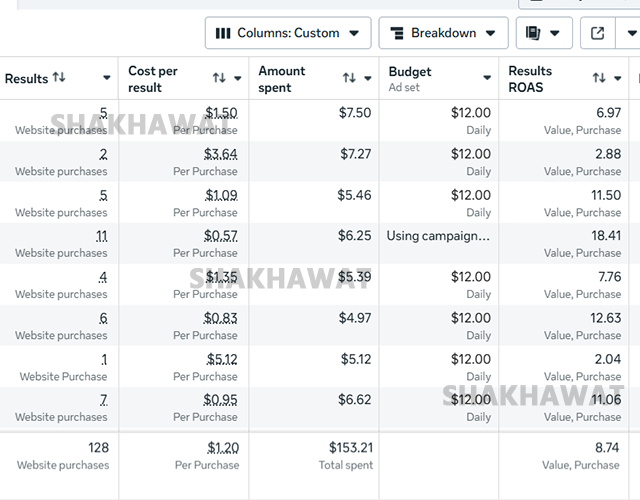Click the $153.21 total spent cell
The height and width of the screenshot is (500, 640).
coord(350,447)
